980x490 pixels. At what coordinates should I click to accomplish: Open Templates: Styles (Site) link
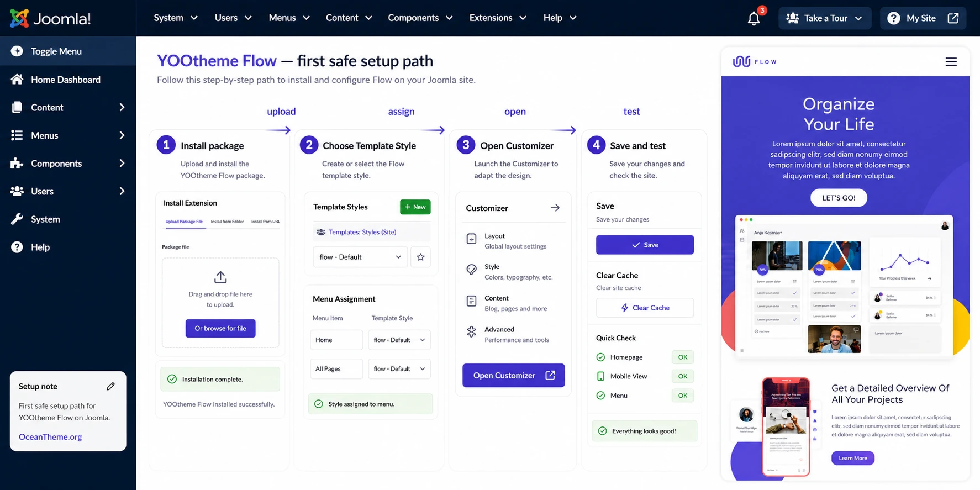(x=362, y=232)
